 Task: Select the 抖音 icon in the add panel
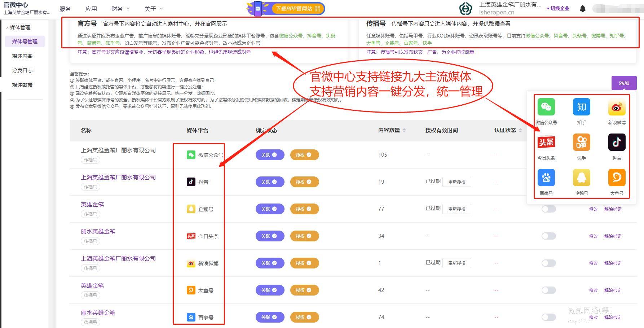(x=617, y=142)
